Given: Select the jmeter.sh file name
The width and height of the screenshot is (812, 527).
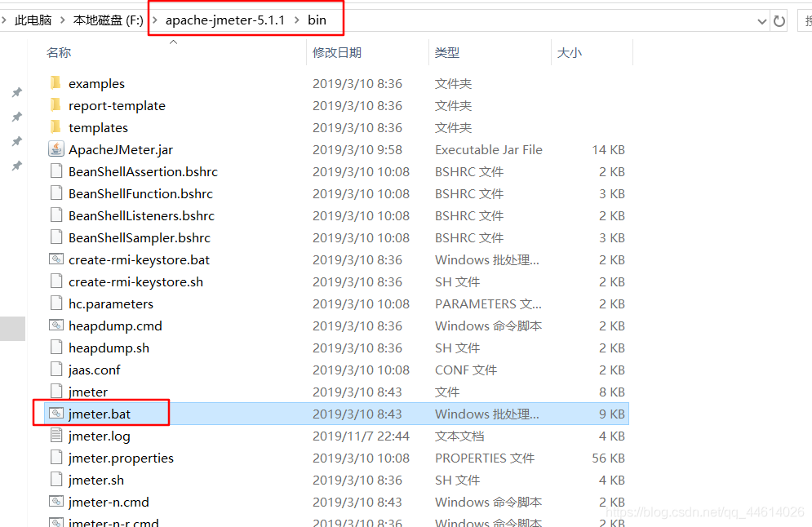Looking at the screenshot, I should [96, 480].
